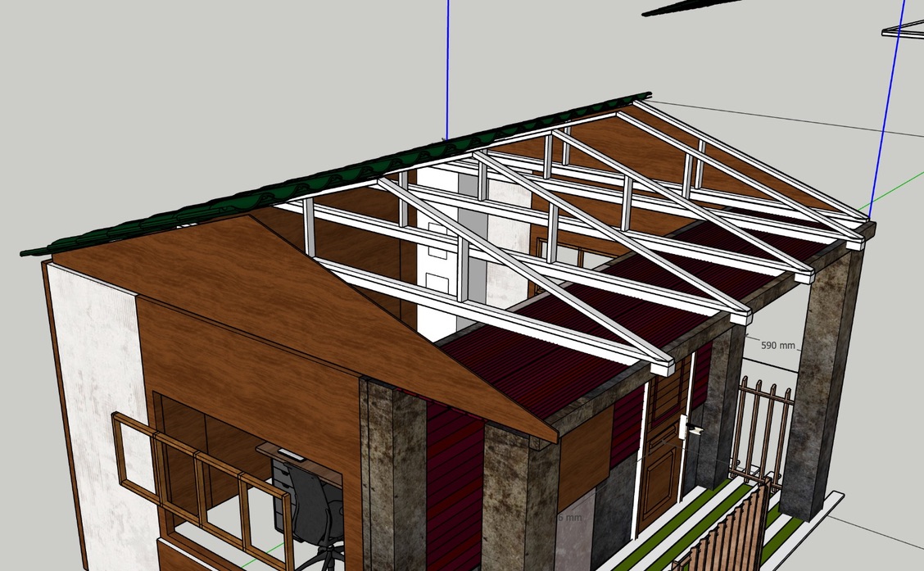Pick the office chair inside the room
This screenshot has width=924, height=571.
point(312,508)
